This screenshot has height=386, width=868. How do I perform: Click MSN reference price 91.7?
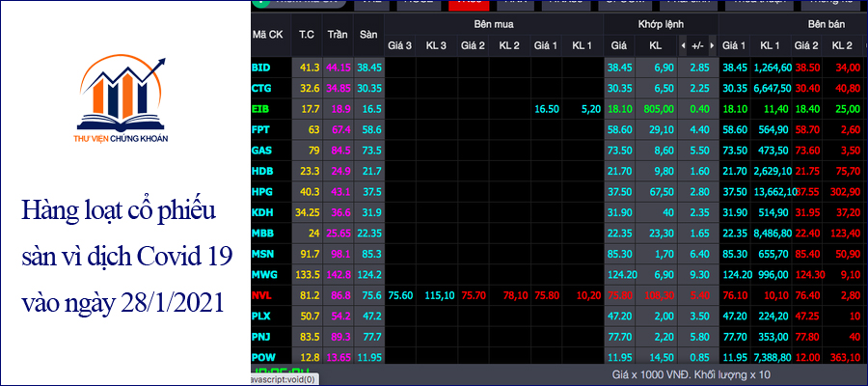point(310,254)
